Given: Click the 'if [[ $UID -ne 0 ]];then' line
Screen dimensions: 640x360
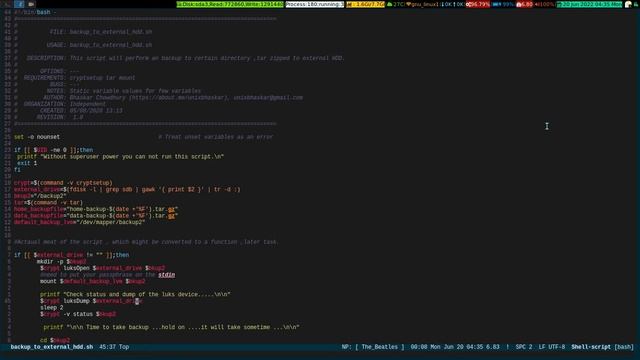Looking at the screenshot, I should (53, 150).
